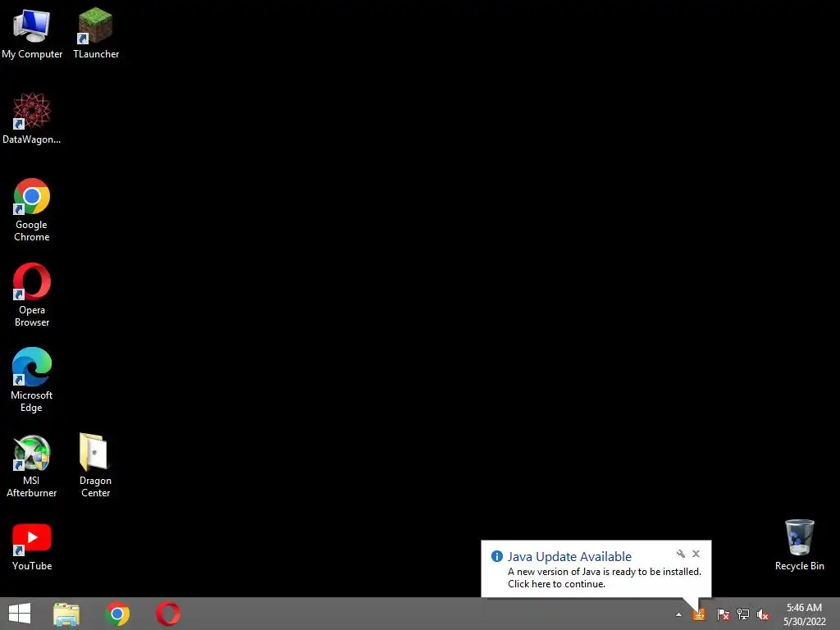Select the My Computer desktop icon
The image size is (840, 630).
coord(32,33)
